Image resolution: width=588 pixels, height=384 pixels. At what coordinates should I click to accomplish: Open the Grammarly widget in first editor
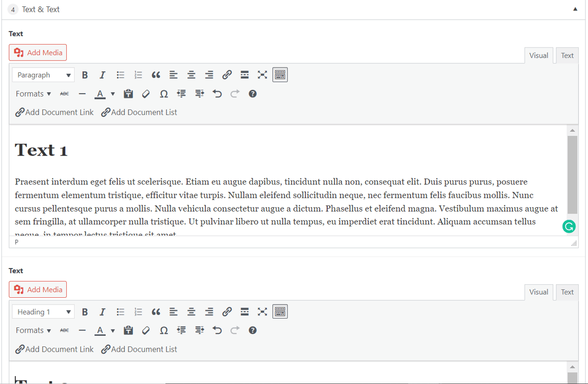coord(569,226)
